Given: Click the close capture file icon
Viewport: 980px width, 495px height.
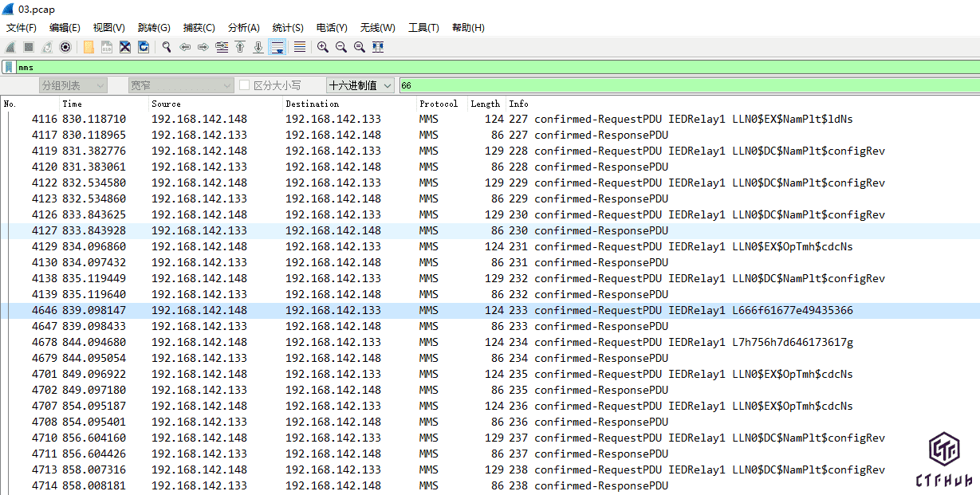Looking at the screenshot, I should tap(125, 47).
